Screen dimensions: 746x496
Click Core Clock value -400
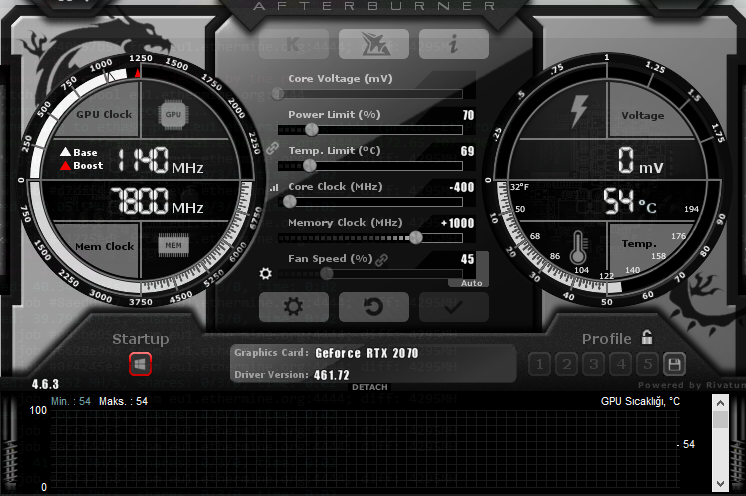point(461,187)
